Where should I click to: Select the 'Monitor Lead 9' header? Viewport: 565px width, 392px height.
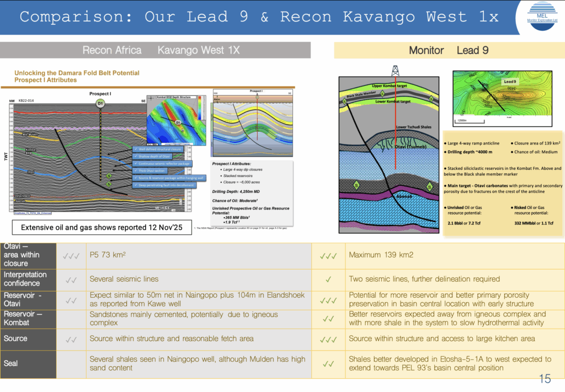point(449,50)
